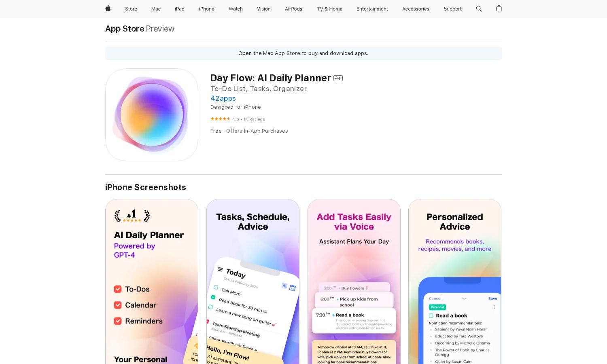Click the App Store heading link

(125, 29)
